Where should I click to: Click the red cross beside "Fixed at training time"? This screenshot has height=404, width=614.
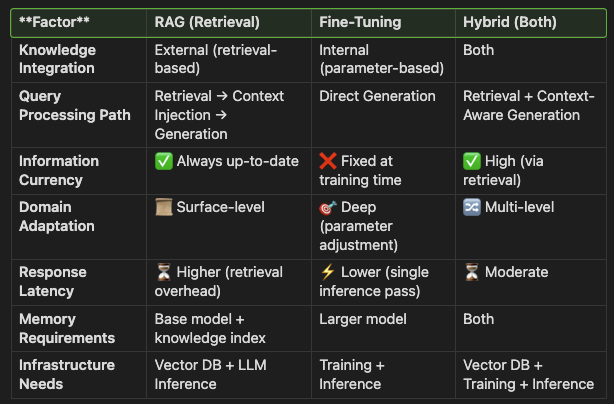[328, 161]
